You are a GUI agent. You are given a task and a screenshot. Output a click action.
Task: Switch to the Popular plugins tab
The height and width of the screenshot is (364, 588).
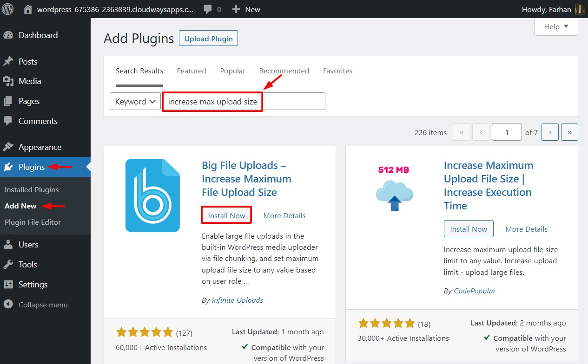tap(232, 71)
